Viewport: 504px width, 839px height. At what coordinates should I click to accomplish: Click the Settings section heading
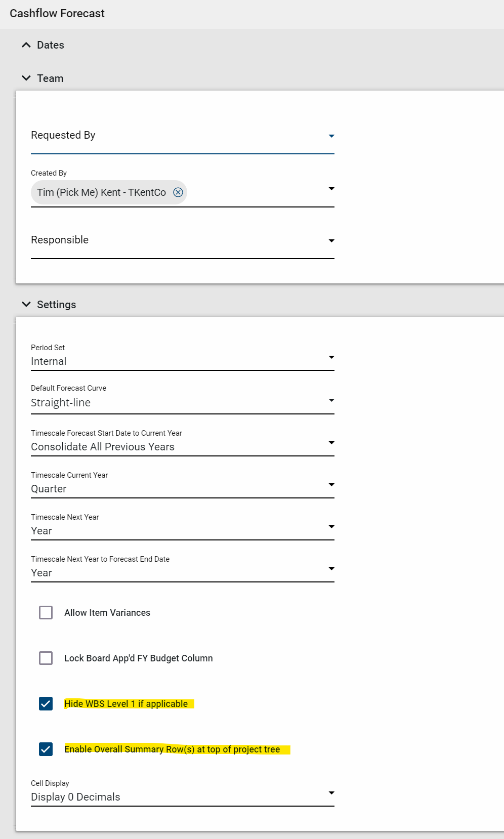coord(56,305)
